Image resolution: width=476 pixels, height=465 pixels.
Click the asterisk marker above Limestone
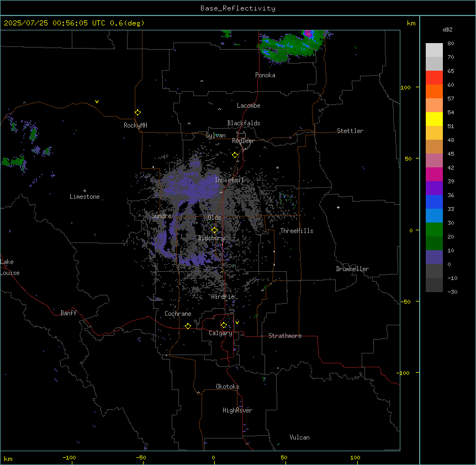tap(84, 191)
